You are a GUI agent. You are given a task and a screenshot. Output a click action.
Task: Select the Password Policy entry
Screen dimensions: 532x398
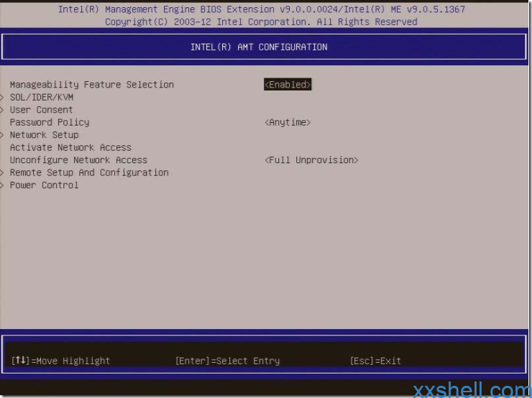tap(50, 122)
